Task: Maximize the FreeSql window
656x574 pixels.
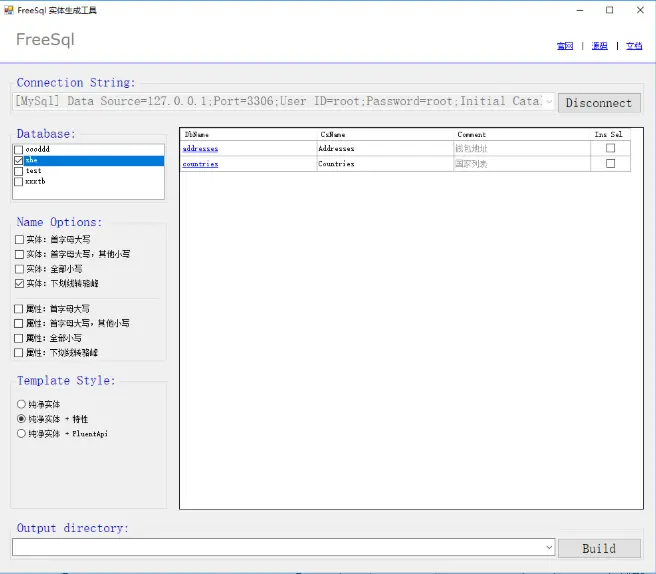Action: point(610,10)
